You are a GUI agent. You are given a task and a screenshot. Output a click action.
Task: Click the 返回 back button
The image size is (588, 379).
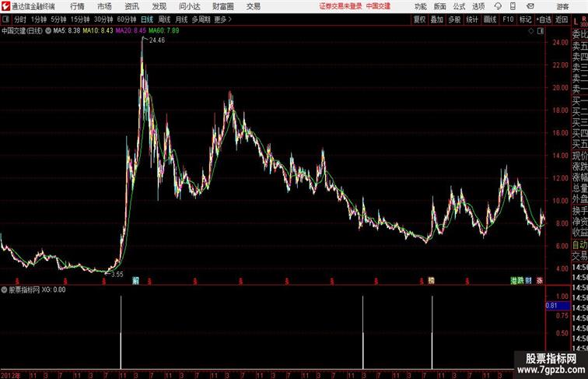[562, 19]
